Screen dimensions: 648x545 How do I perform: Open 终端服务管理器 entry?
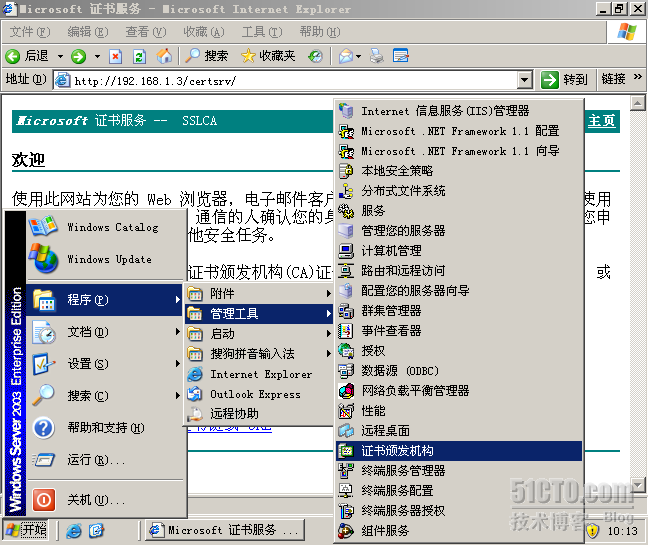pyautogui.click(x=459, y=471)
